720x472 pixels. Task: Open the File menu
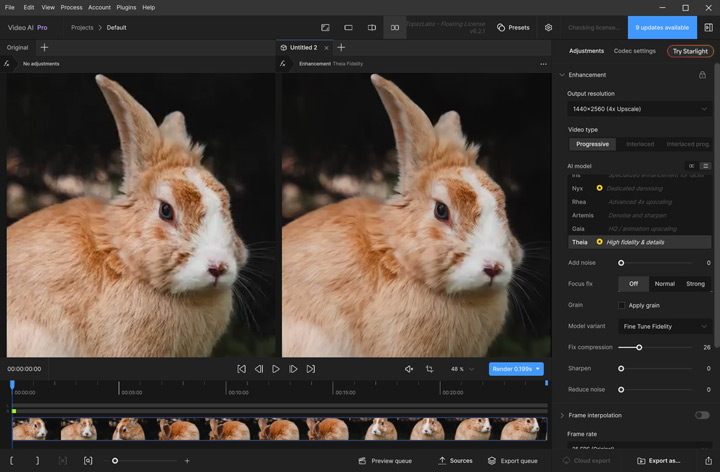(x=10, y=7)
